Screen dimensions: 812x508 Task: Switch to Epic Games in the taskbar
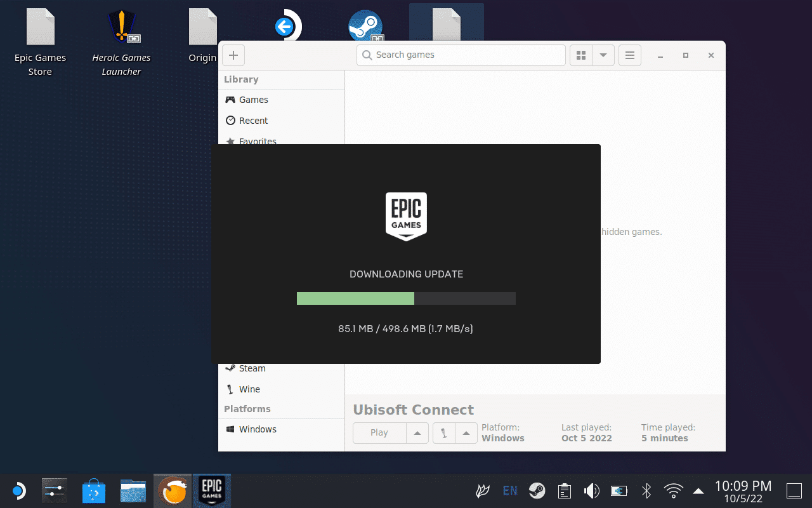[211, 491]
